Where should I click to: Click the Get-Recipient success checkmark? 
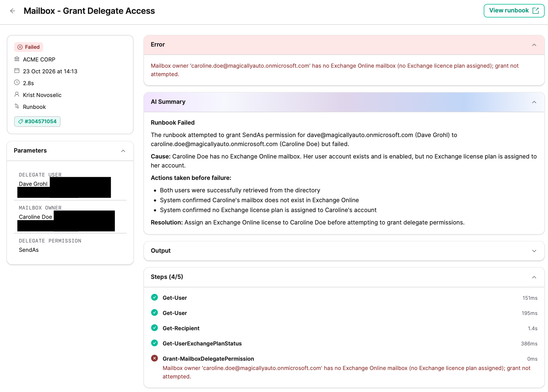(x=154, y=328)
